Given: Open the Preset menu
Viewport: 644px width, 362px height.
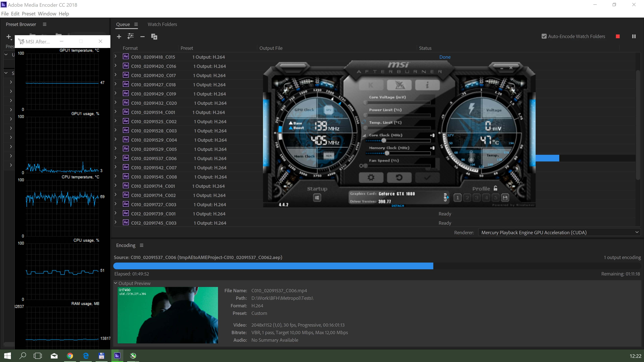Looking at the screenshot, I should pyautogui.click(x=29, y=14).
